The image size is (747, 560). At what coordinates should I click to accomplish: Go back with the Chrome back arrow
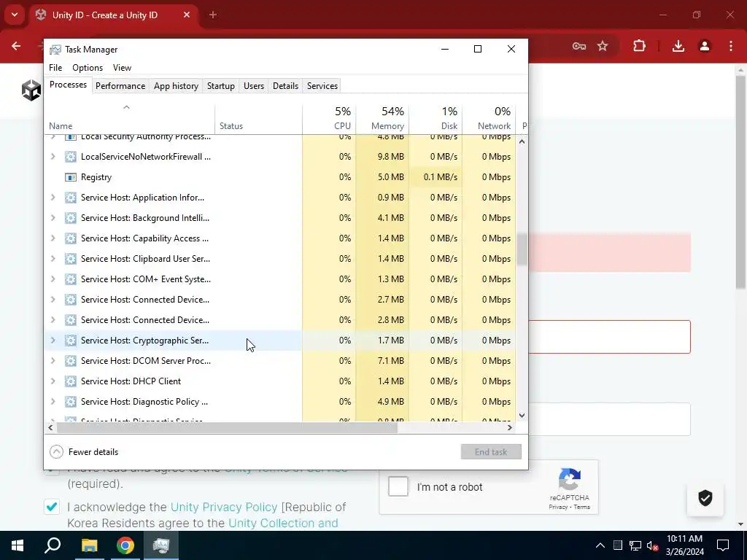[x=16, y=46]
